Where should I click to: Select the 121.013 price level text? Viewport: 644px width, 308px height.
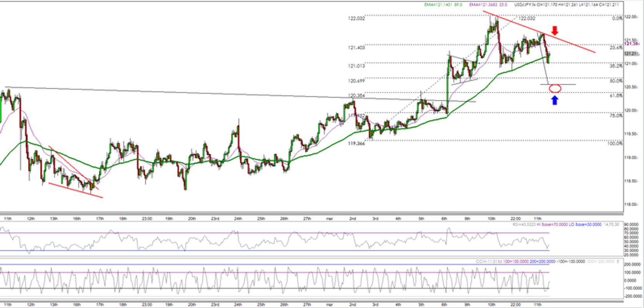(x=356, y=66)
